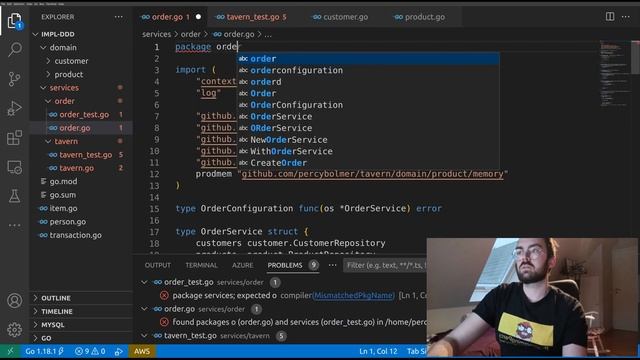Viewport: 640px width, 360px height.
Task: Open item.go file
Action: (x=63, y=209)
